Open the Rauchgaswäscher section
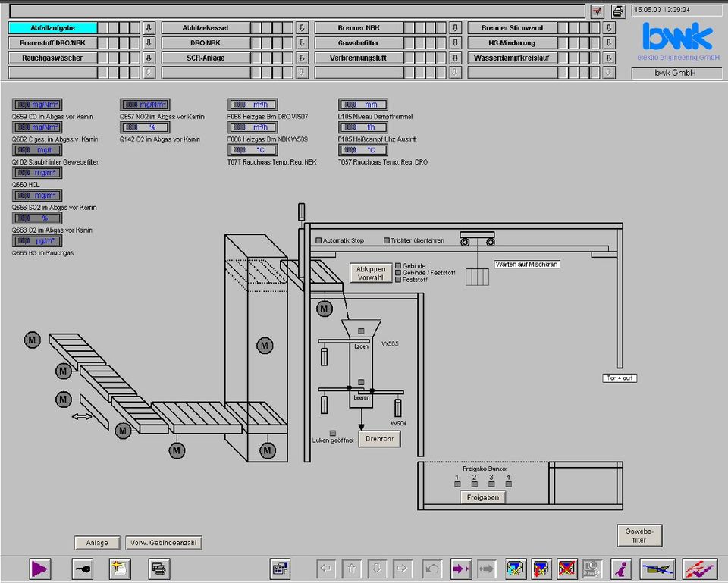728x583 pixels. pyautogui.click(x=52, y=58)
